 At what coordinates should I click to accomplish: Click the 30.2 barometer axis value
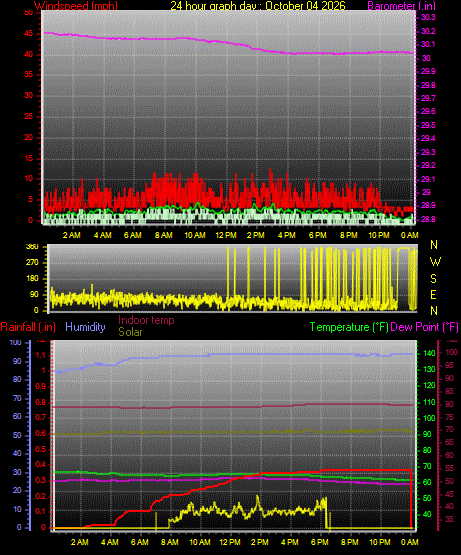428,31
